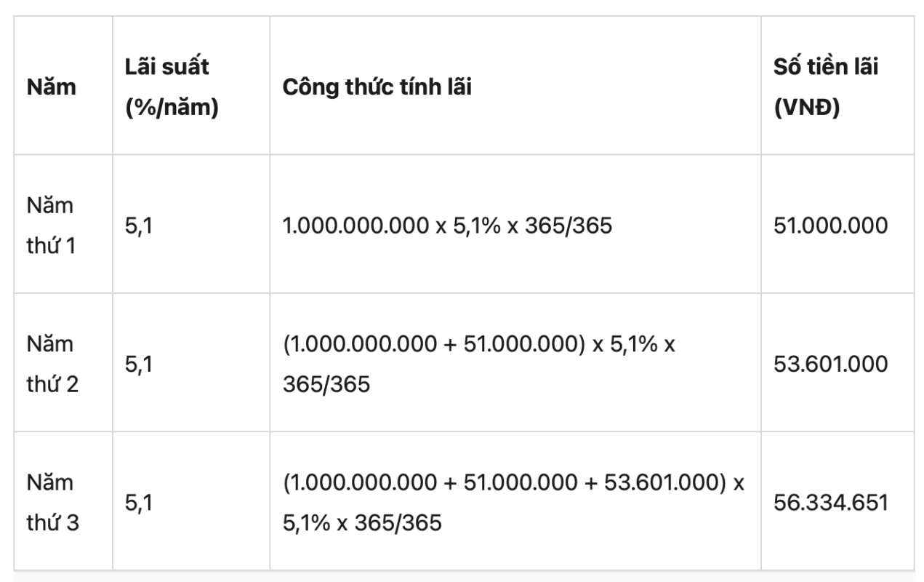Select the 56.334.651 interest amount cell

tap(830, 502)
